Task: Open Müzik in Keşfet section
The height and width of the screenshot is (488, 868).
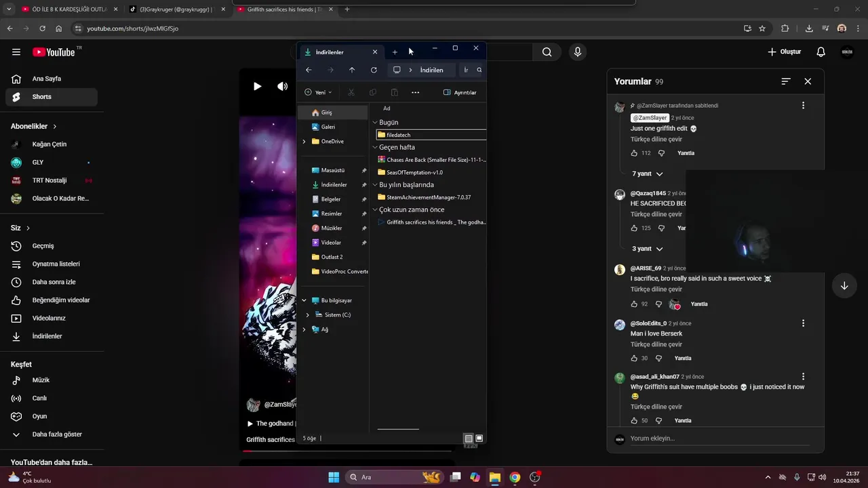Action: tap(52, 380)
